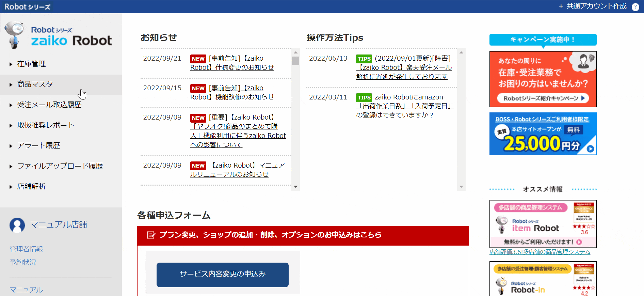Open the 予約状況 link
Viewport: 644px width, 296px height.
pyautogui.click(x=23, y=262)
